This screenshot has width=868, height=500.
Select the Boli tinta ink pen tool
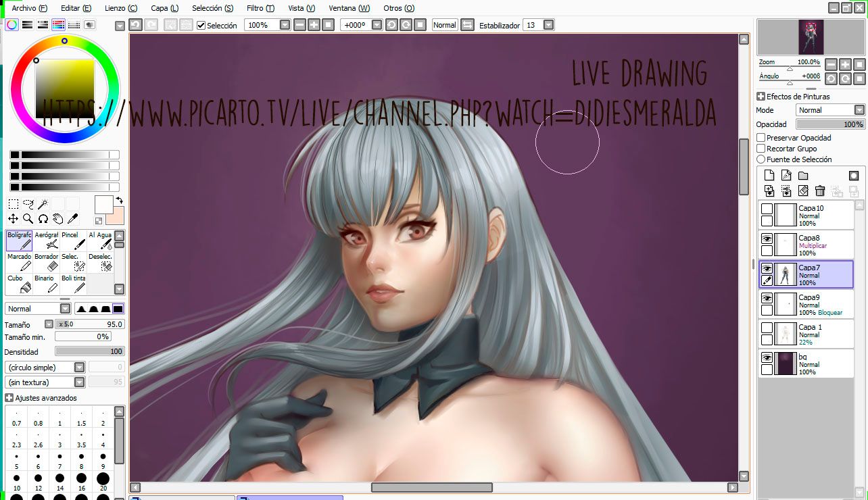(x=73, y=284)
